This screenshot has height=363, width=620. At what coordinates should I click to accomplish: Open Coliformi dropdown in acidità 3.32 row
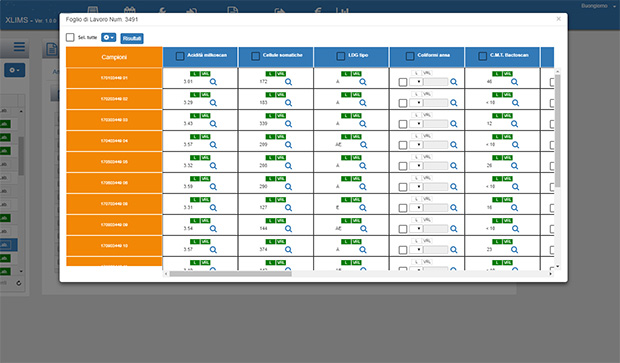tap(416, 166)
